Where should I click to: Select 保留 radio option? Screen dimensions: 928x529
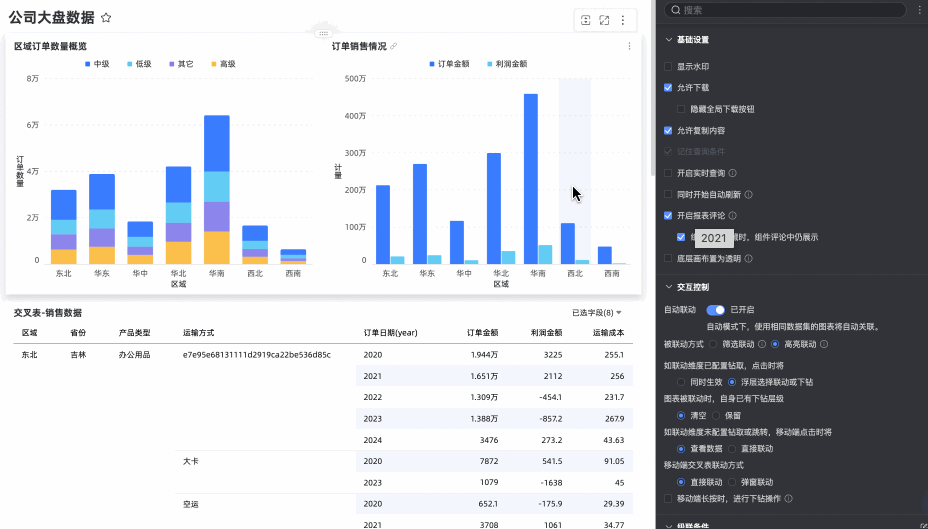coord(716,416)
